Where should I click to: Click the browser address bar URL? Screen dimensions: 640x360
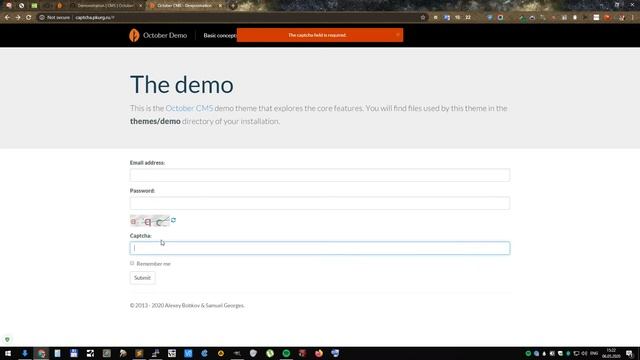95,18
